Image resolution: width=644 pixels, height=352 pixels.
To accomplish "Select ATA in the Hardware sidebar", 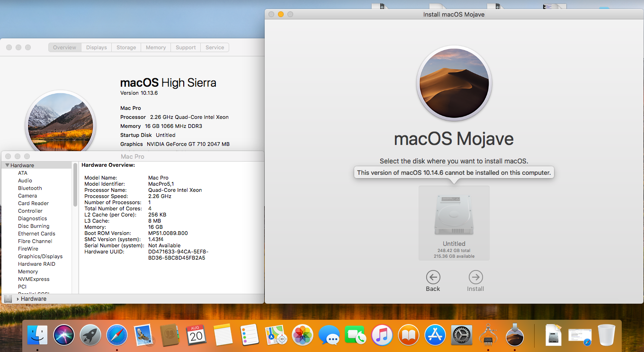I will pos(23,173).
